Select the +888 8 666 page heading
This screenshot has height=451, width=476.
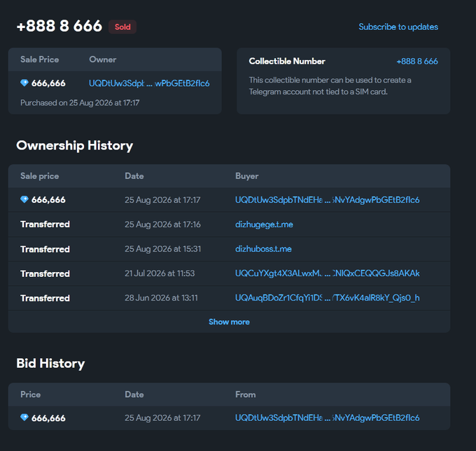pos(59,26)
